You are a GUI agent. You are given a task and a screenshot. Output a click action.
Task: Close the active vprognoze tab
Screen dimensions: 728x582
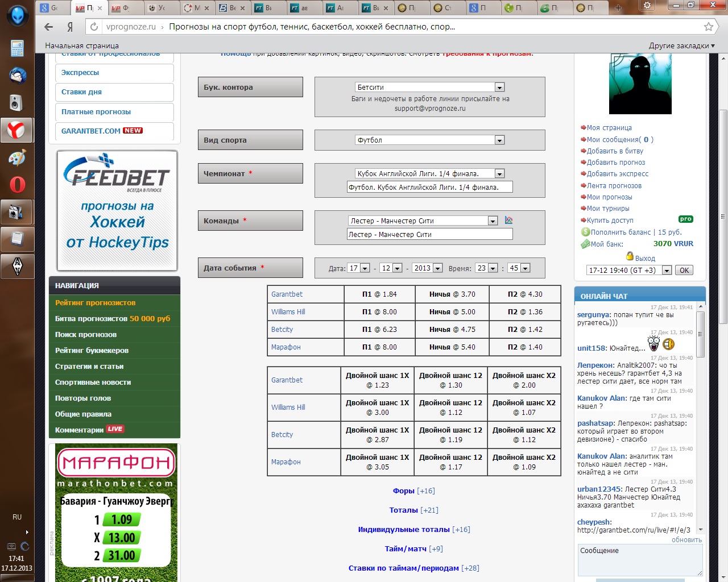[x=100, y=8]
